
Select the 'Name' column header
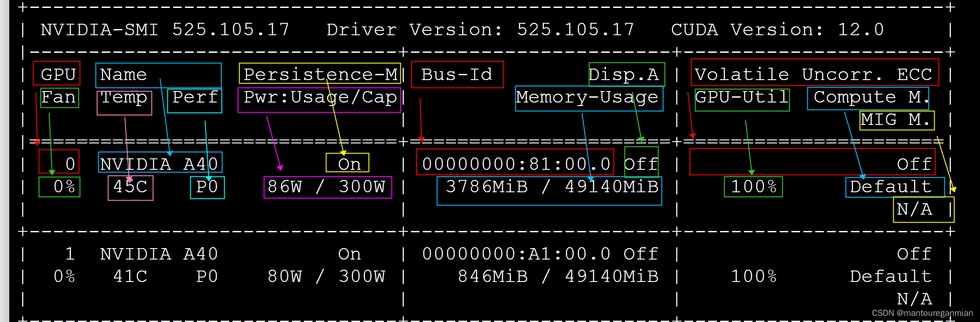click(x=123, y=75)
